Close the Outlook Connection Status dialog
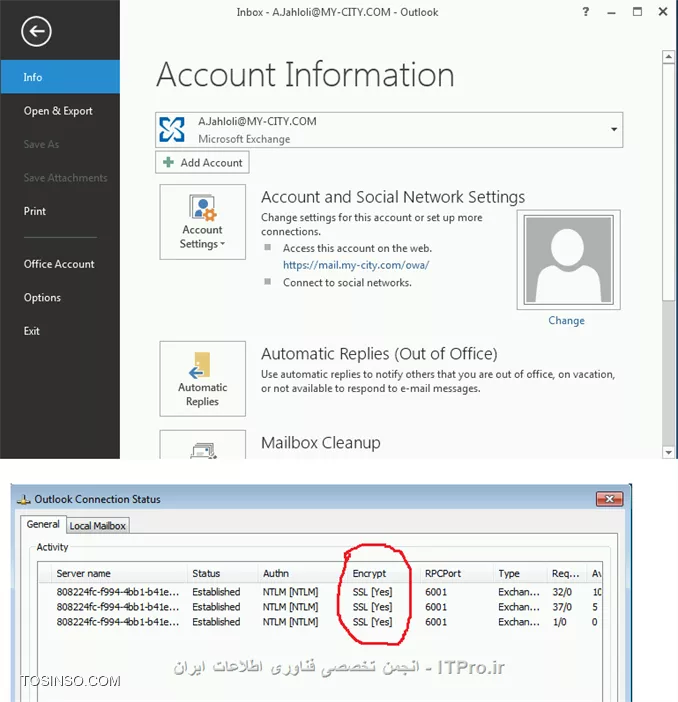The width and height of the screenshot is (678, 702). (x=609, y=499)
